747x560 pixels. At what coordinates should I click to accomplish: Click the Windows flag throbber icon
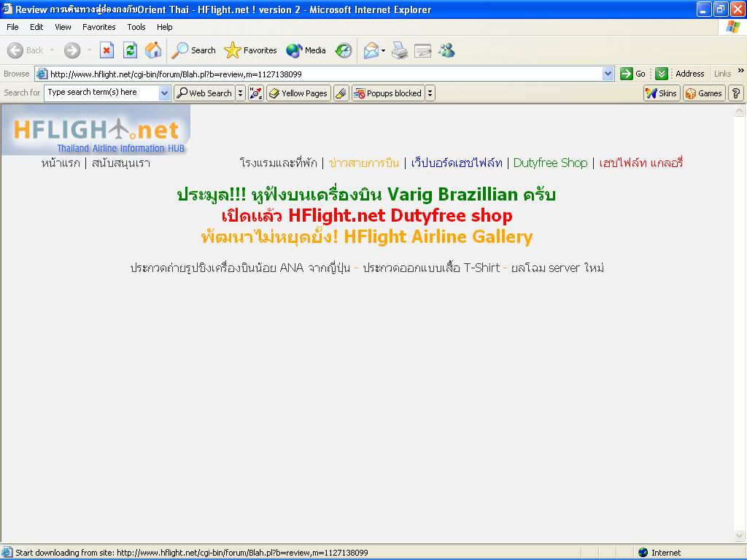[x=732, y=27]
